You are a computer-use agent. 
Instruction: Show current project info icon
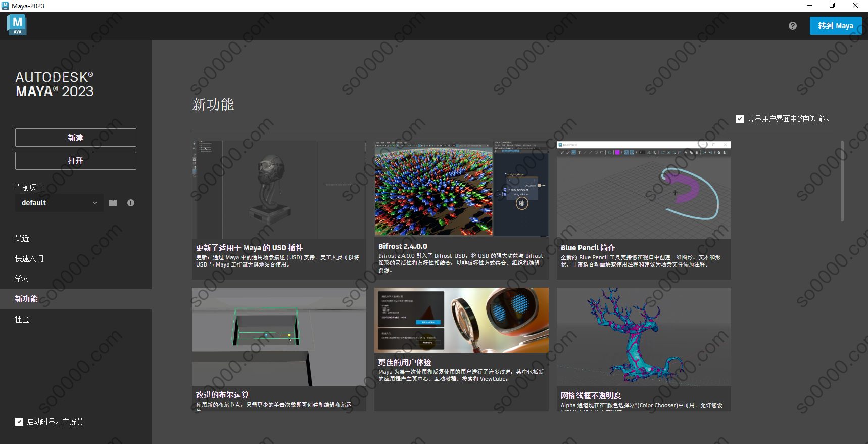tap(131, 203)
